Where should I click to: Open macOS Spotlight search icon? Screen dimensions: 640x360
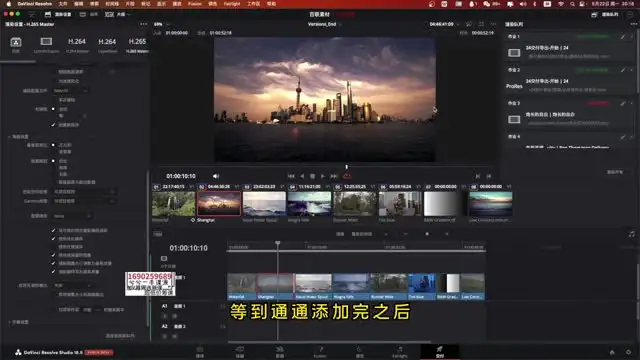tap(572, 4)
